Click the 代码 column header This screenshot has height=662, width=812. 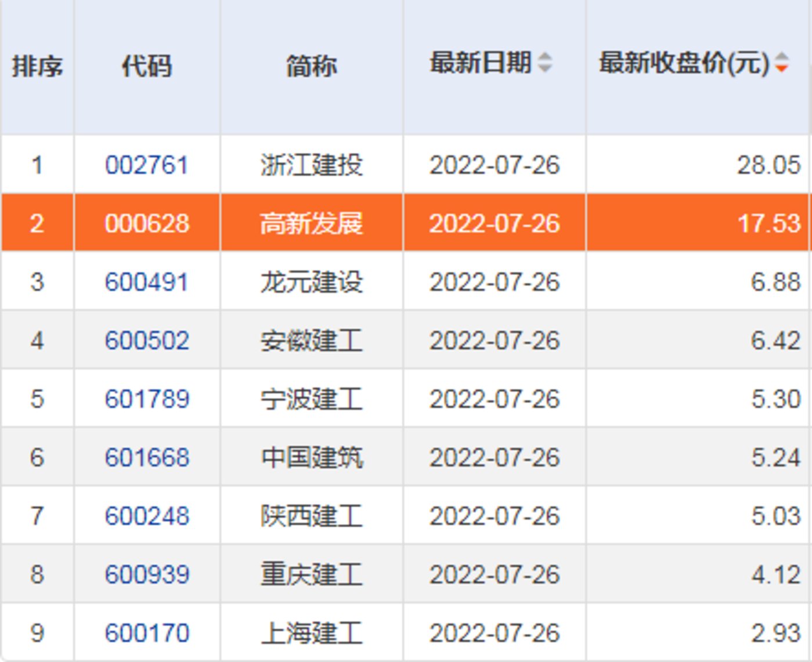point(147,66)
